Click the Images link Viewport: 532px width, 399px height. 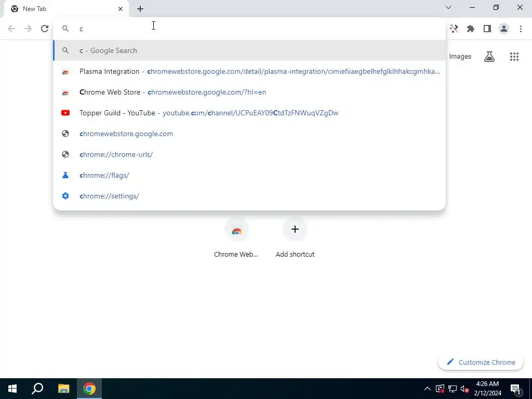tap(460, 57)
